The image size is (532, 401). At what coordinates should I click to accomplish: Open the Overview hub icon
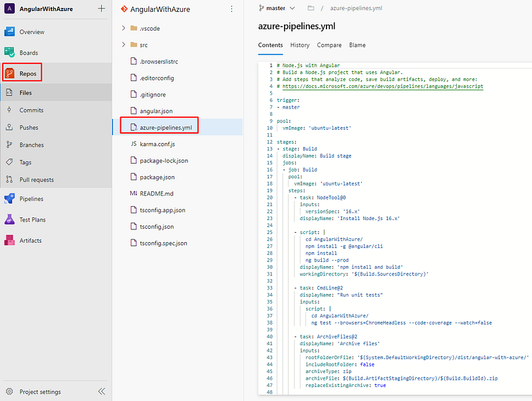click(9, 31)
